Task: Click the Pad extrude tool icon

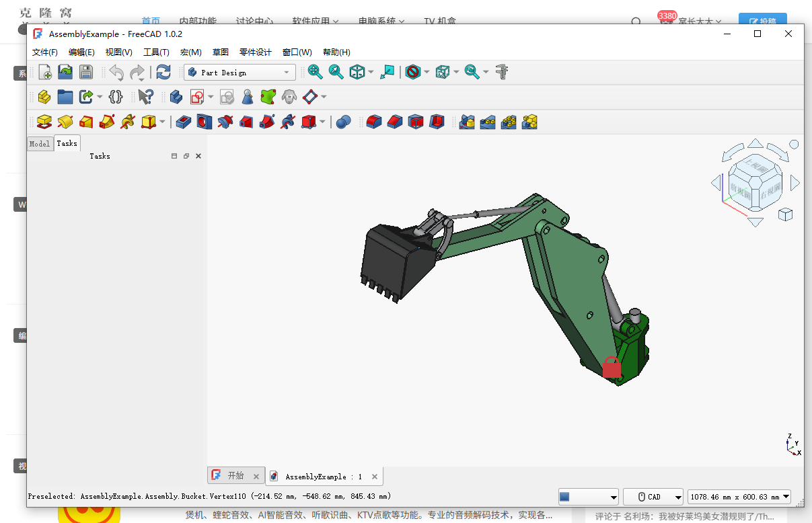Action: click(44, 122)
